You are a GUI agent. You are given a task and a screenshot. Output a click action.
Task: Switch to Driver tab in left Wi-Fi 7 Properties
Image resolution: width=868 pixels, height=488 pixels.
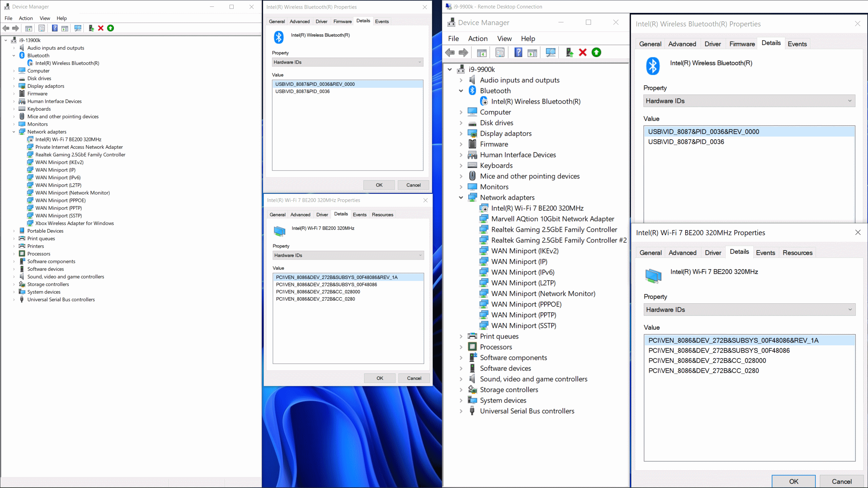click(x=322, y=215)
